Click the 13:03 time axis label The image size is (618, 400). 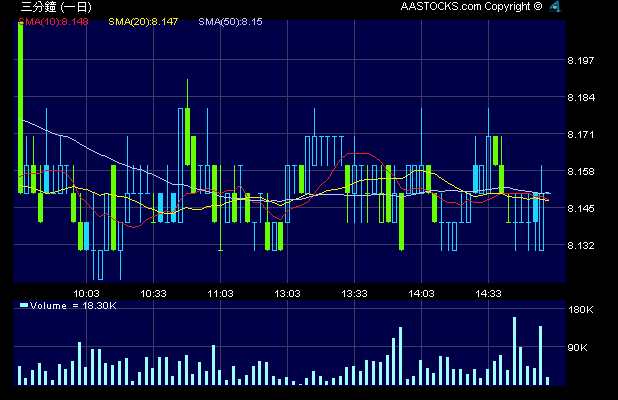(287, 294)
